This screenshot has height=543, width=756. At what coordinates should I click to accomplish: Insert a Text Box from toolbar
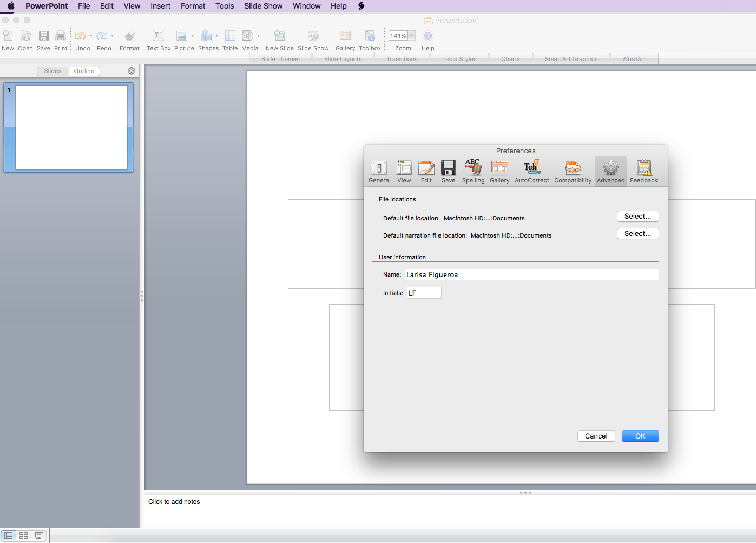pyautogui.click(x=159, y=41)
